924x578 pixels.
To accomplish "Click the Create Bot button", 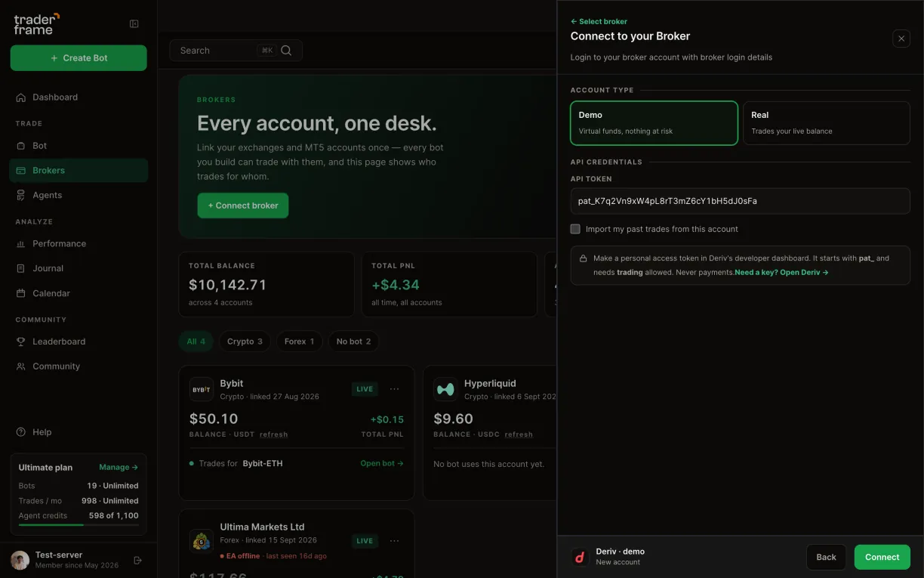I will (x=79, y=58).
